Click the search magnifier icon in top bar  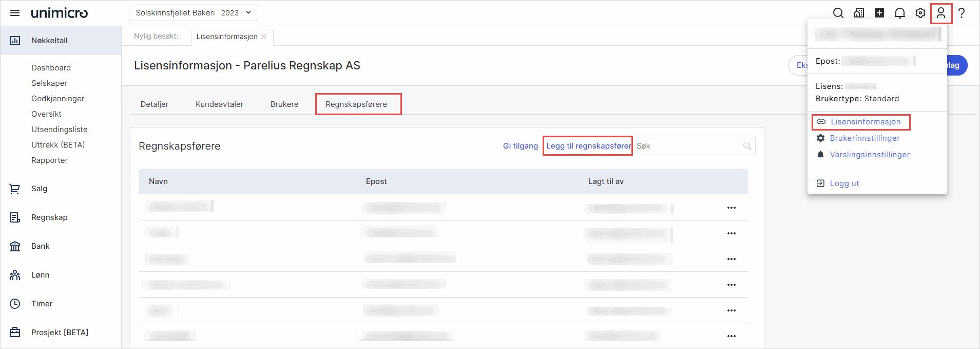[838, 13]
